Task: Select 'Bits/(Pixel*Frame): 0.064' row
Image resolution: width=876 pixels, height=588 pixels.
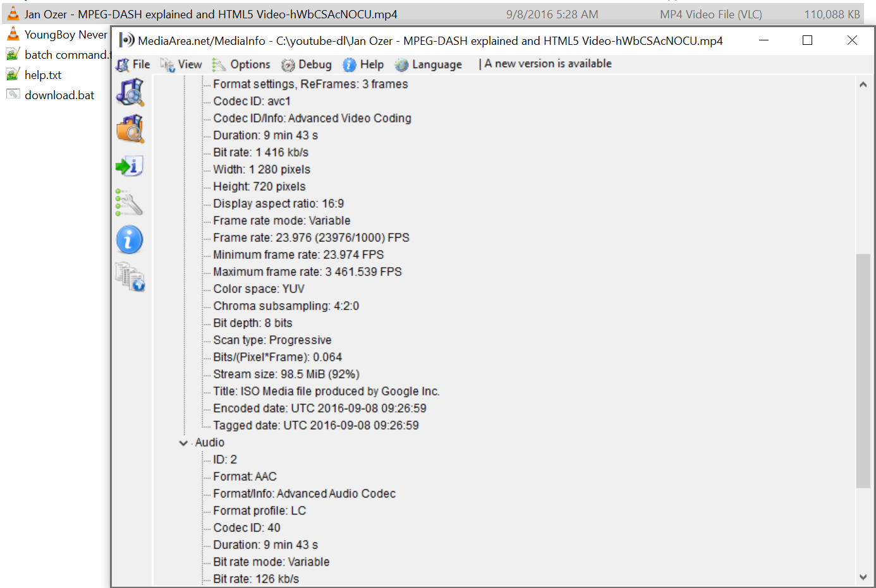Action: tap(277, 357)
